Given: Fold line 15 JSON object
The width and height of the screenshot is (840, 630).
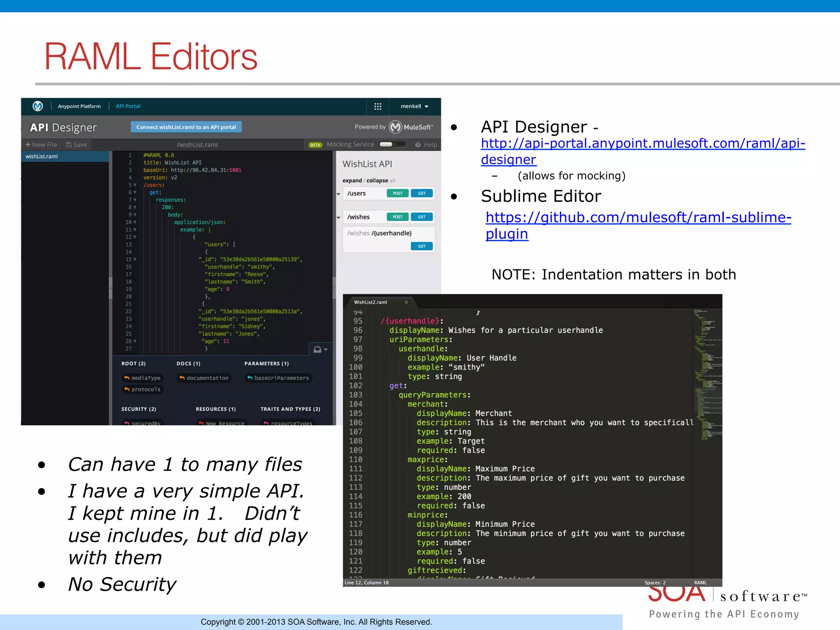Looking at the screenshot, I should point(135,259).
